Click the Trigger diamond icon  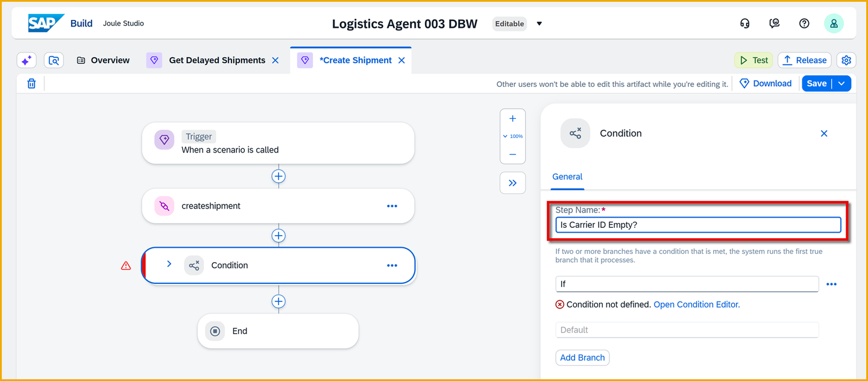164,140
